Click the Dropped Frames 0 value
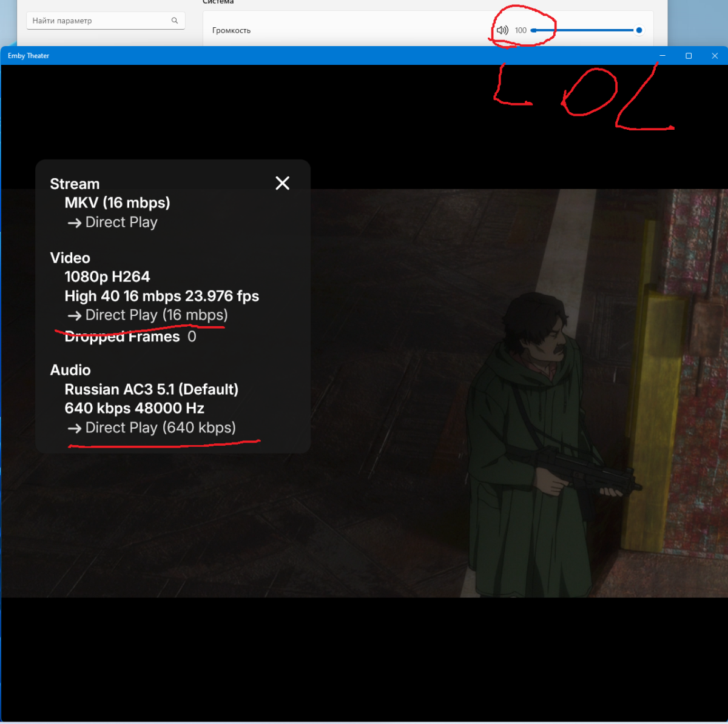The height and width of the screenshot is (724, 728). tap(192, 337)
